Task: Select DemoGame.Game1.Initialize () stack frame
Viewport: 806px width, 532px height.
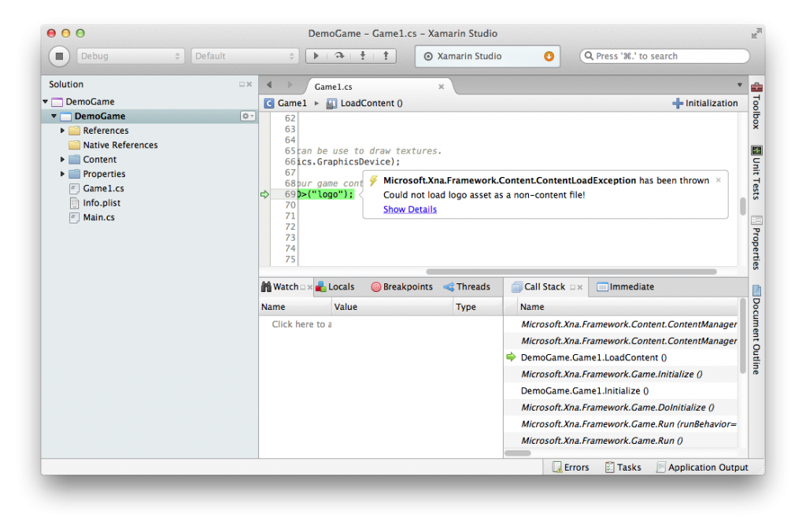Action: [x=585, y=390]
